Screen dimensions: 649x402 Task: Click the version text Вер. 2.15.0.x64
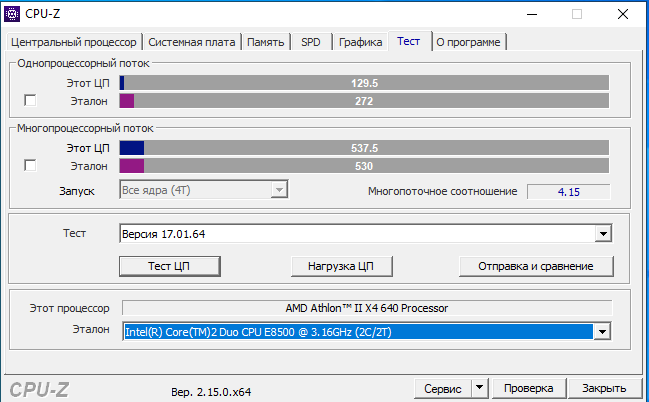click(211, 392)
